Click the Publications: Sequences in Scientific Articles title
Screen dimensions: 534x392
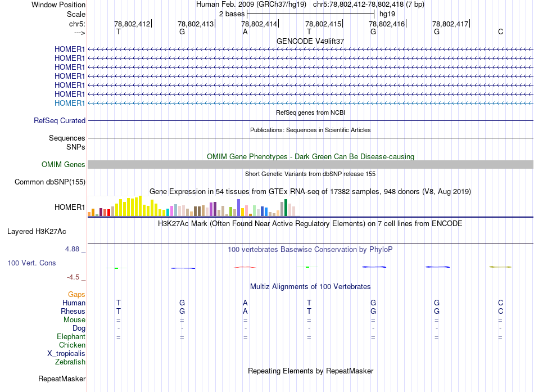click(x=310, y=130)
